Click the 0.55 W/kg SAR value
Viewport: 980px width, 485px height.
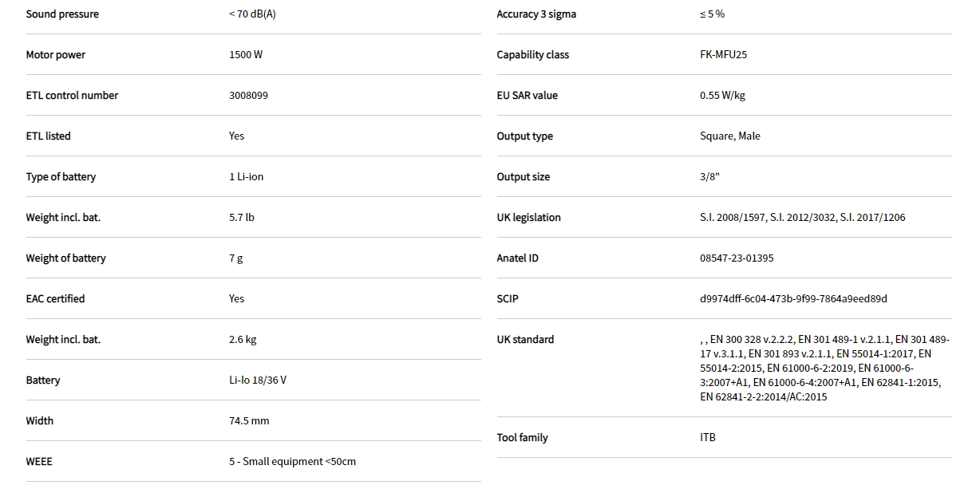[722, 96]
